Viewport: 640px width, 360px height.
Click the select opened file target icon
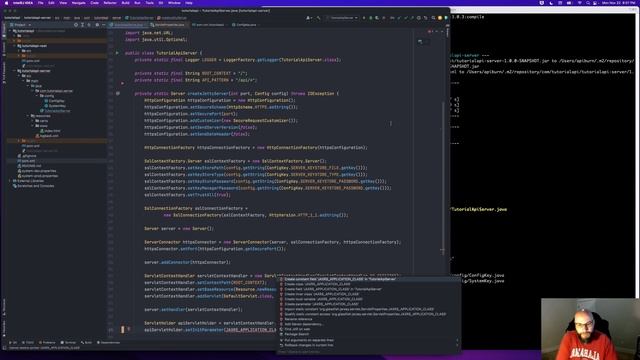click(x=76, y=25)
